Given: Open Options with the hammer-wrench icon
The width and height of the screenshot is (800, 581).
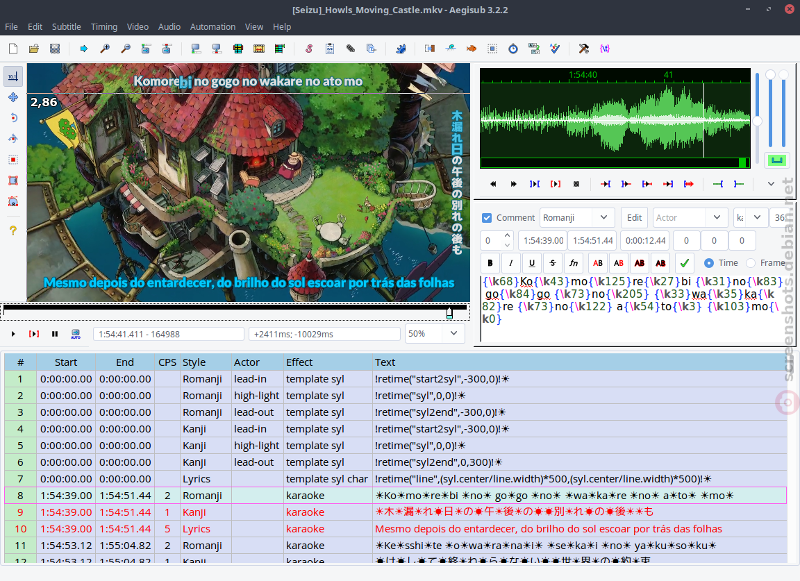Looking at the screenshot, I should pos(584,49).
